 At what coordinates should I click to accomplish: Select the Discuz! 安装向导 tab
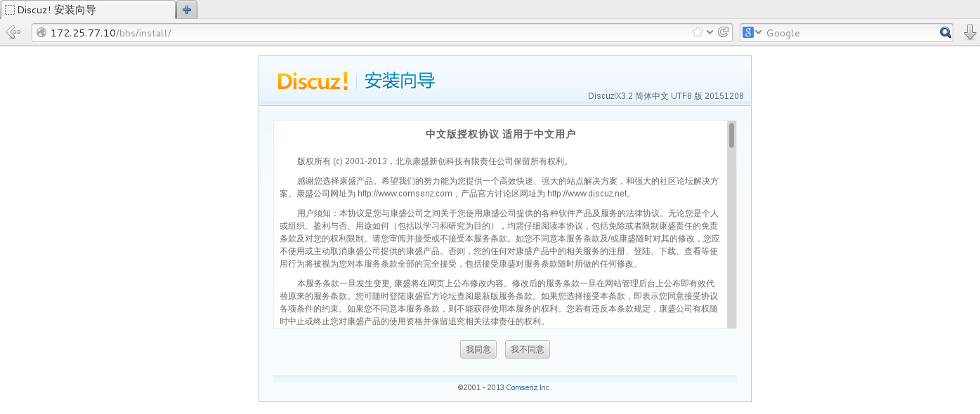coord(88,10)
